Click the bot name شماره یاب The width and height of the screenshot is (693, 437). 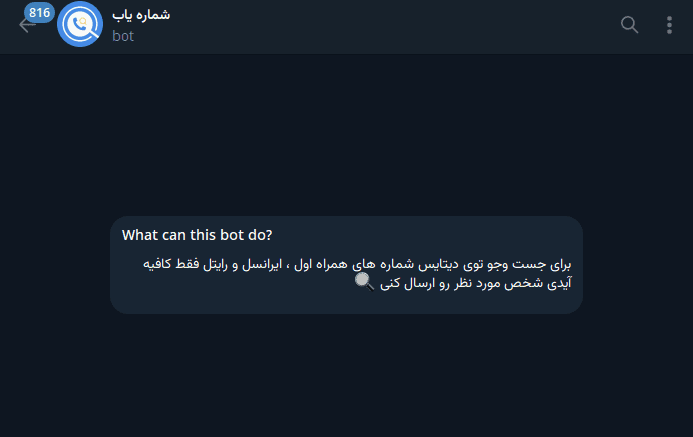coord(142,16)
